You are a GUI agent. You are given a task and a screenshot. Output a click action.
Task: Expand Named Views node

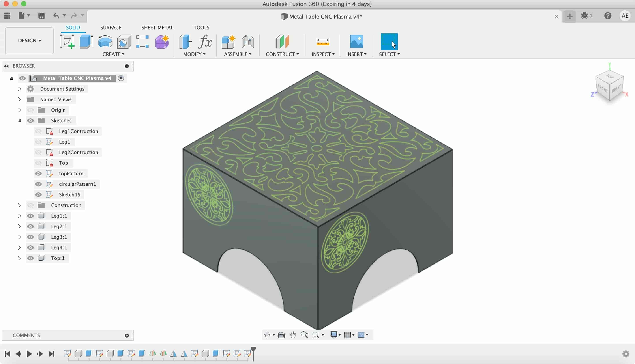[19, 99]
